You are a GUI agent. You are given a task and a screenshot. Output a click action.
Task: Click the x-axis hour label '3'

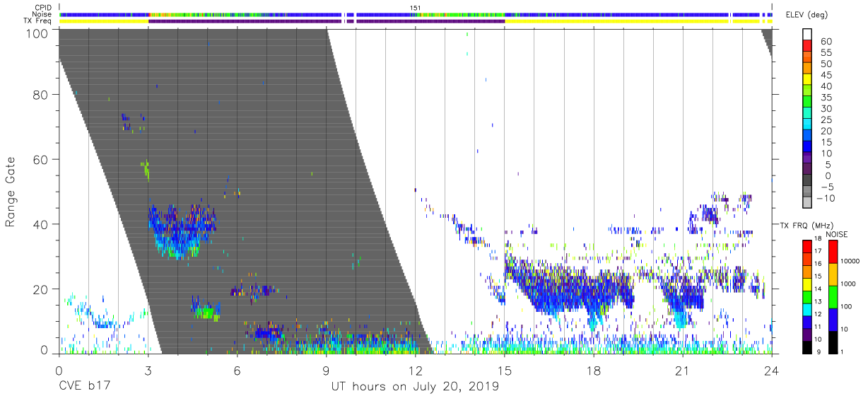coord(147,371)
